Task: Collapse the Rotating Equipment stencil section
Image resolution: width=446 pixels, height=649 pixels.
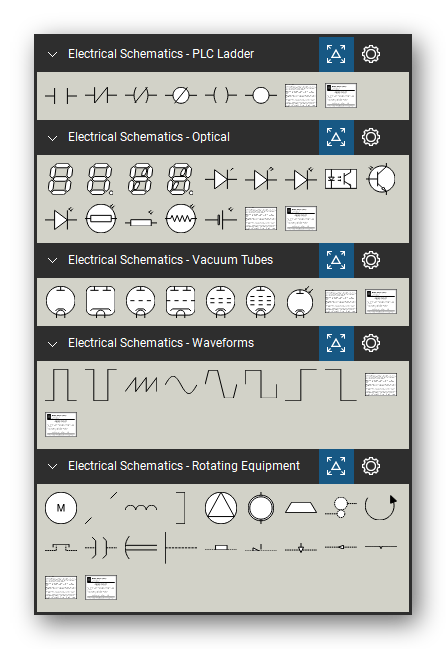Action: [53, 466]
